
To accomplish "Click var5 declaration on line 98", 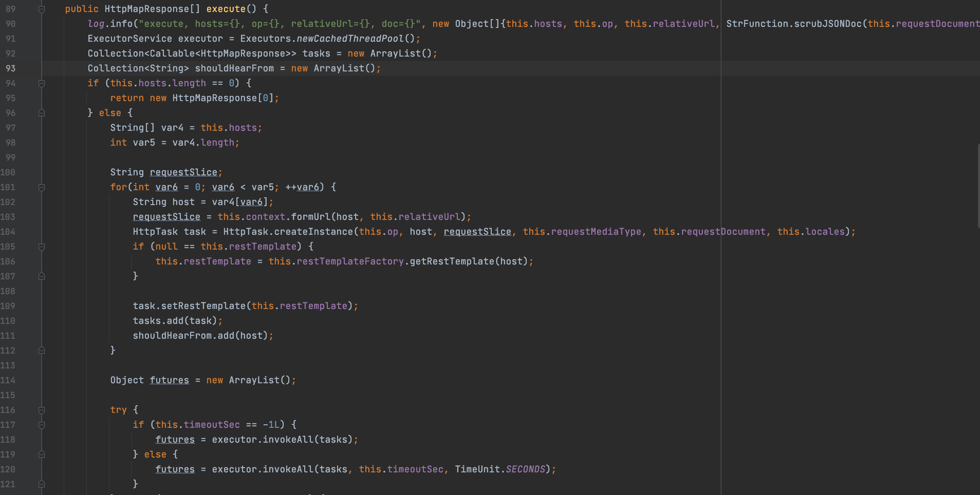I will pos(144,143).
